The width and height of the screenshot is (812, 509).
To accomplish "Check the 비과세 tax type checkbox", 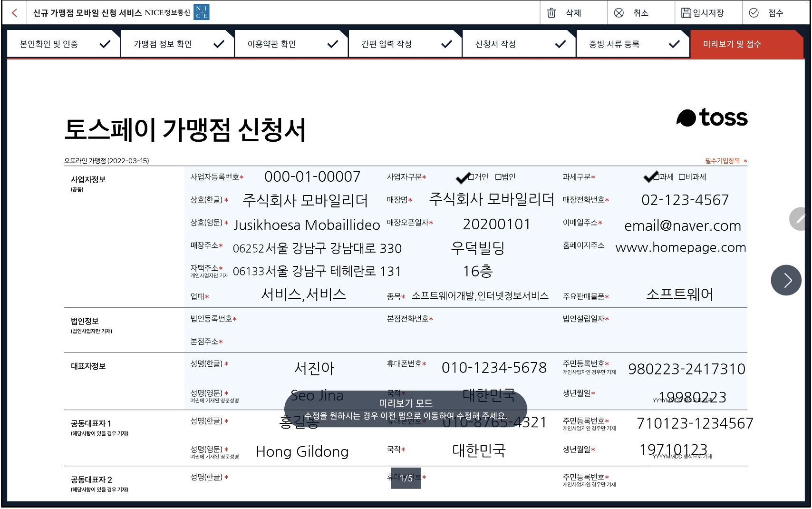I will 682,177.
